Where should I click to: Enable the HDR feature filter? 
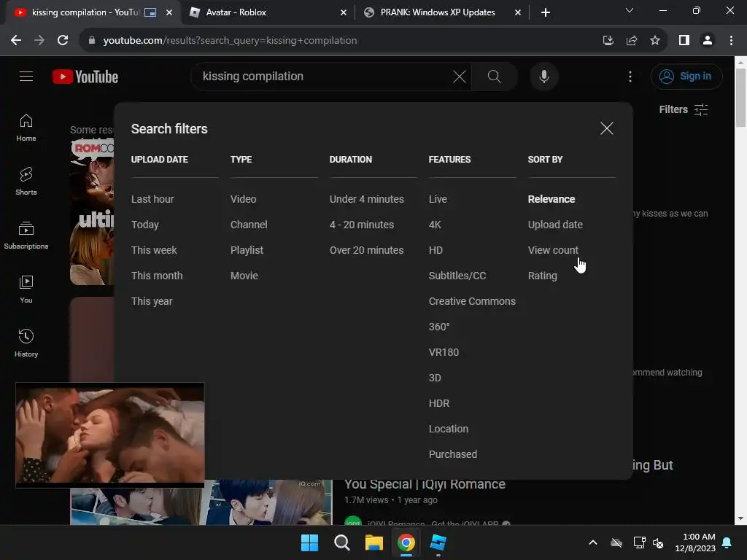coord(438,403)
